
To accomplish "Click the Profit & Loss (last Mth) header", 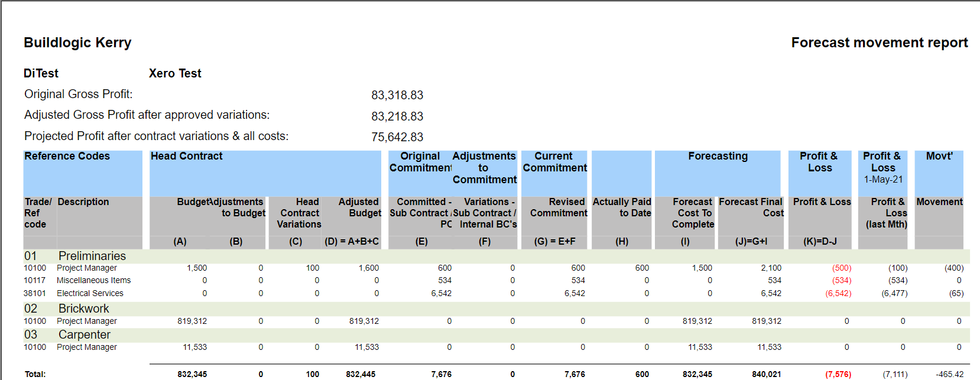I will (887, 213).
